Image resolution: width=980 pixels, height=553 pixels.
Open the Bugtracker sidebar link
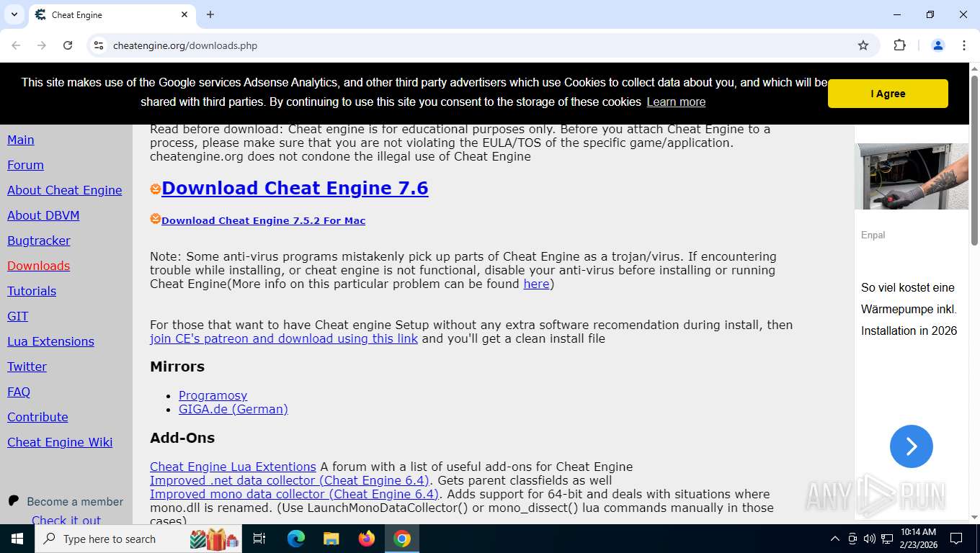click(x=39, y=240)
